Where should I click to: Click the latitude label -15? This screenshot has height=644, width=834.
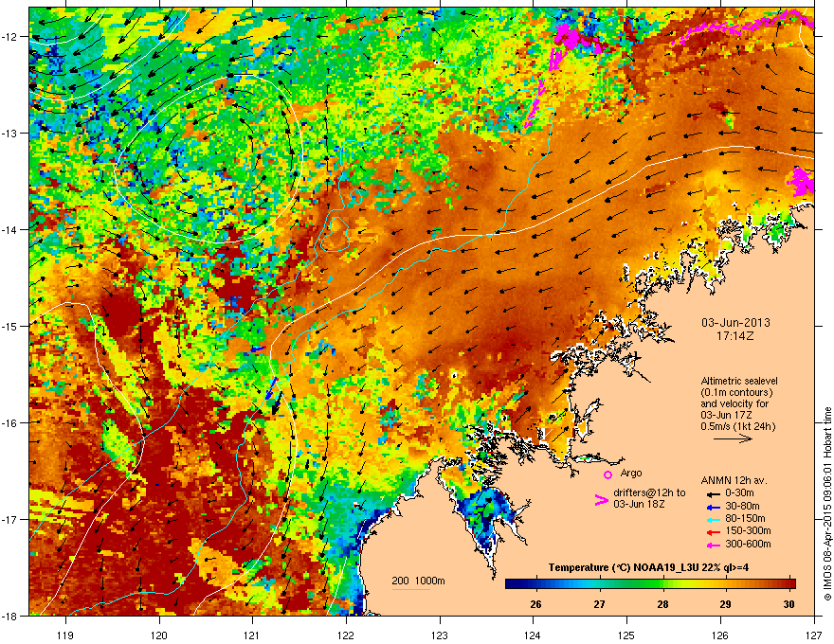point(9,326)
